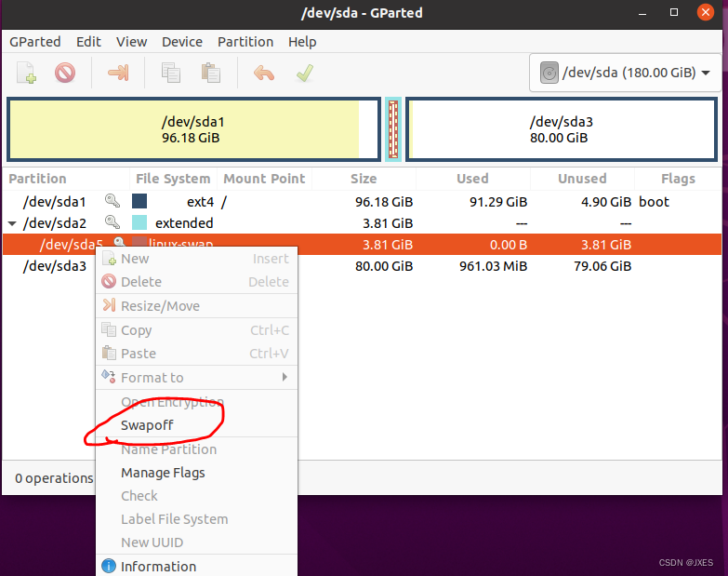Screen dimensions: 728x576
Task: Select the /dev/sda5 linux-swap row
Action: pos(363,245)
